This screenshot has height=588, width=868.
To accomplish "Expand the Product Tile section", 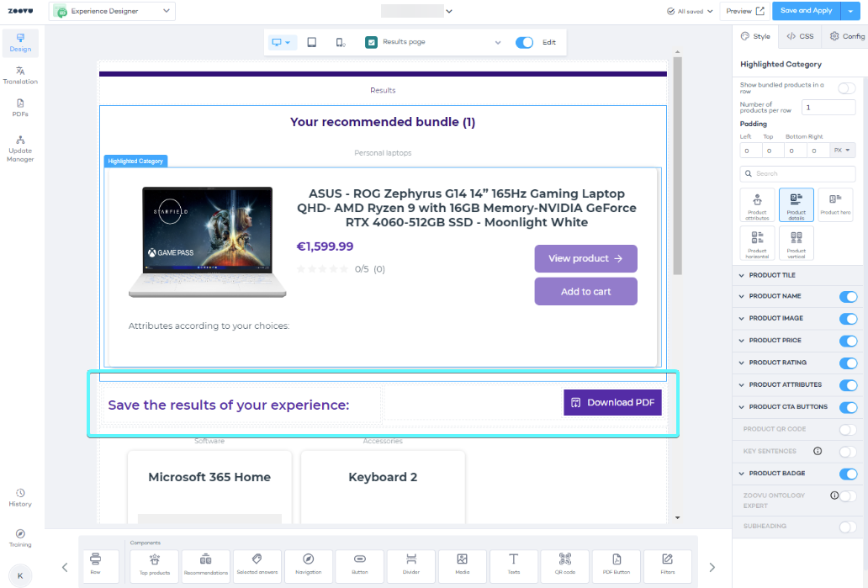I will [x=771, y=275].
